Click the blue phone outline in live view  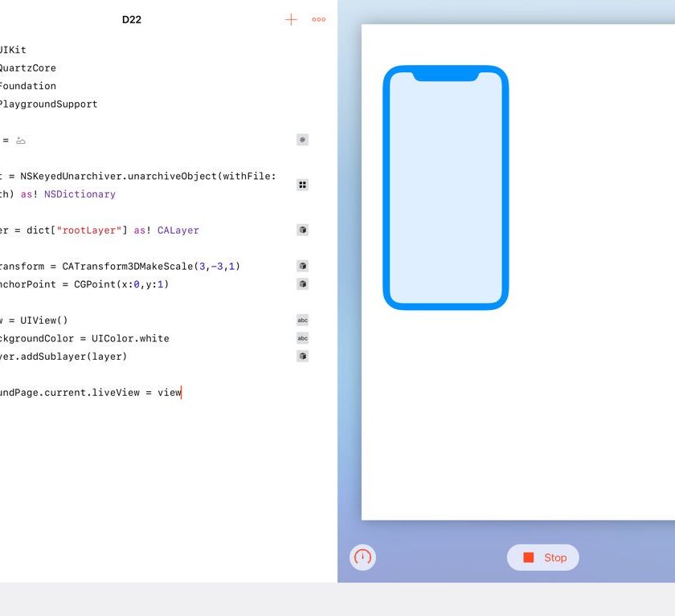446,188
